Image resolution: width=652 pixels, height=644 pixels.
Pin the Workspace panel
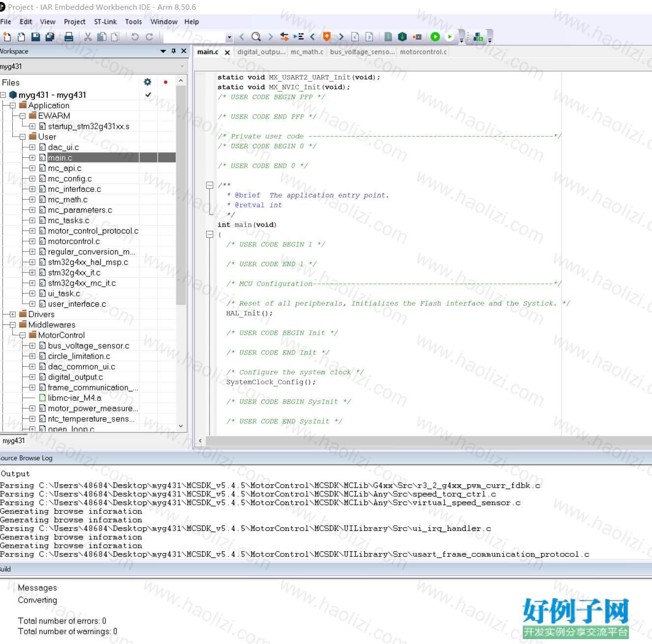[x=173, y=51]
